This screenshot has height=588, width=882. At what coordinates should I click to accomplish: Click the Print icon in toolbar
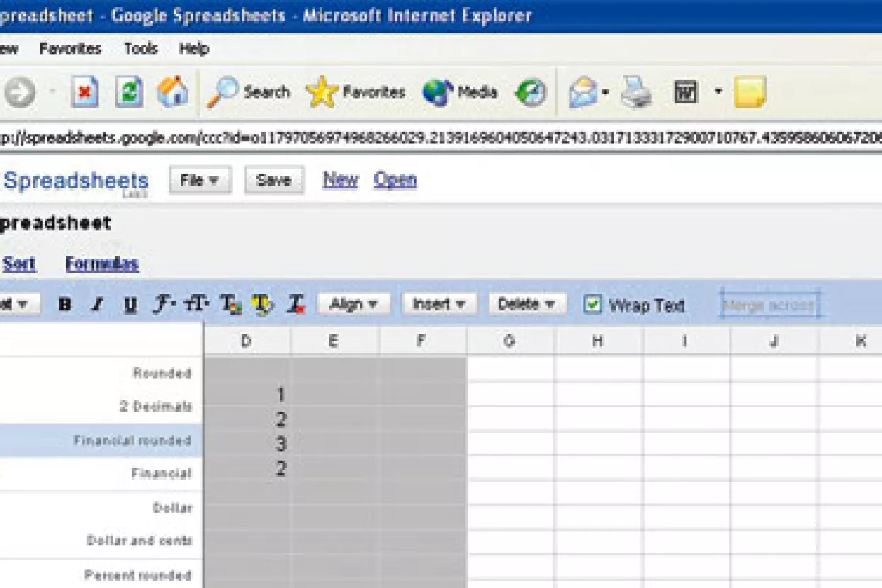tap(636, 93)
